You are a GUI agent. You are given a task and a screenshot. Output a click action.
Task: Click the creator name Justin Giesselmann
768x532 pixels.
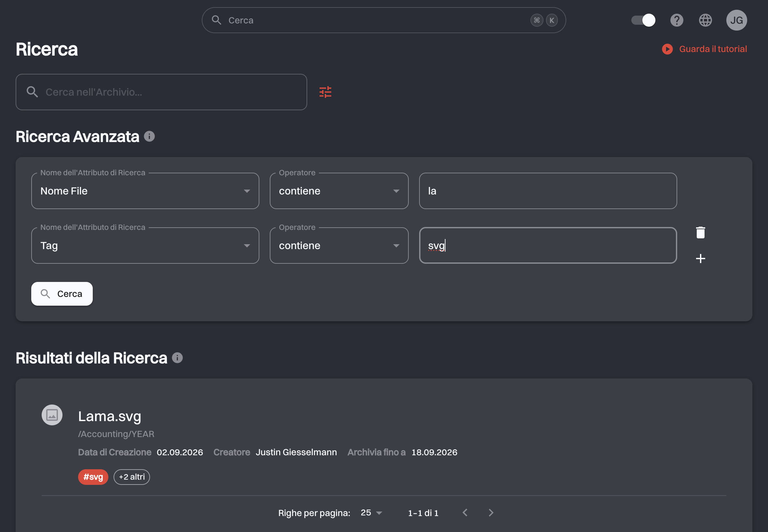coord(296,452)
